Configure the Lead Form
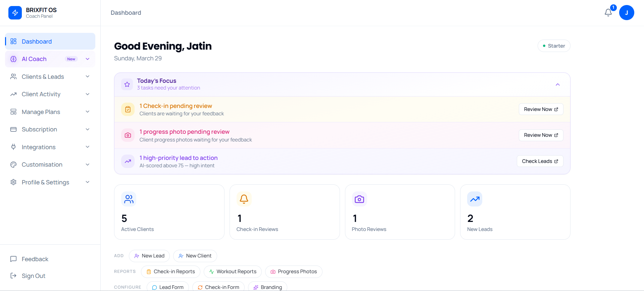 click(168, 287)
